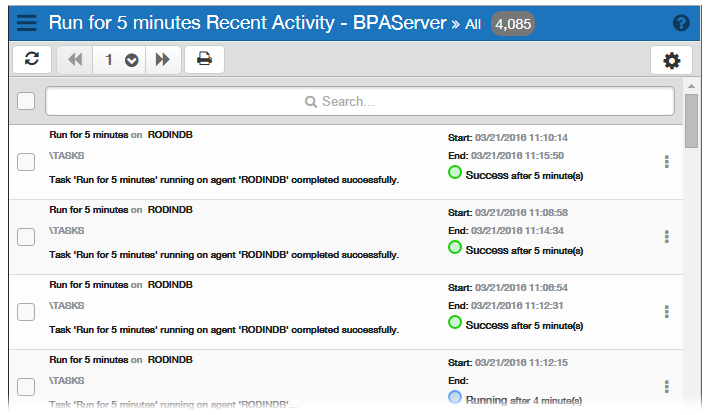Check the entry started at 11:10:14
This screenshot has width=708, height=415.
[27, 162]
